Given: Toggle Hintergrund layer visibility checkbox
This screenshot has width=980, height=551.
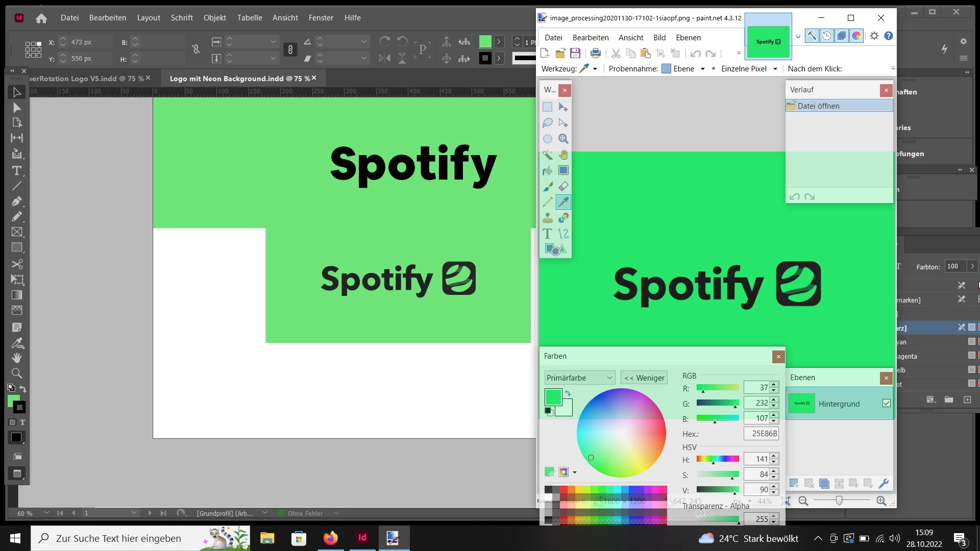Looking at the screenshot, I should pos(886,403).
